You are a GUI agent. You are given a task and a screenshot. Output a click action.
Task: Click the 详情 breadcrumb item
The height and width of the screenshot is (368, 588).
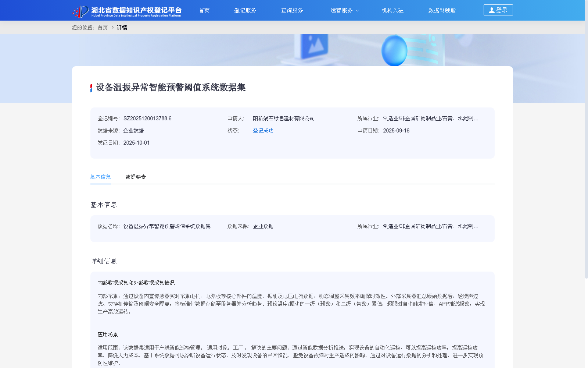click(x=122, y=28)
